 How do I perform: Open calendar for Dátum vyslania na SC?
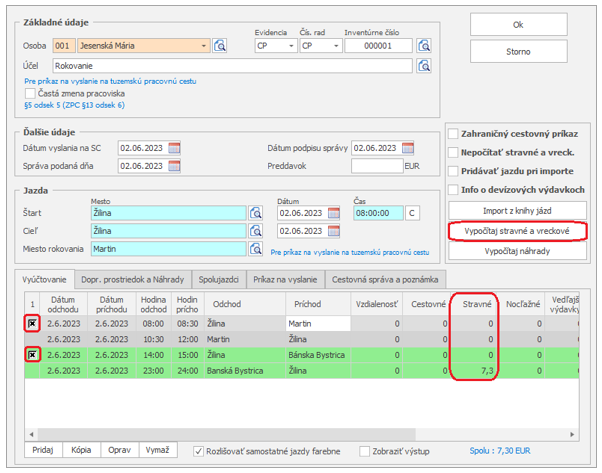point(175,148)
